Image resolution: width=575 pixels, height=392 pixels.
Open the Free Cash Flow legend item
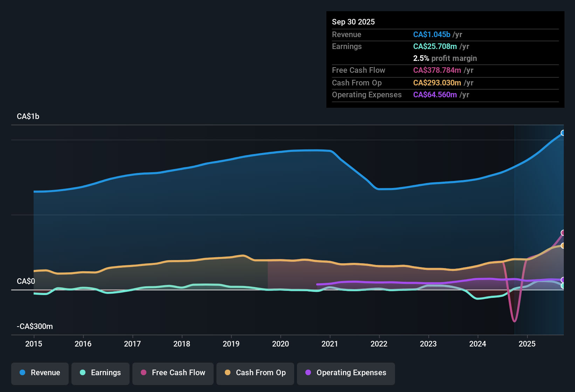(173, 373)
